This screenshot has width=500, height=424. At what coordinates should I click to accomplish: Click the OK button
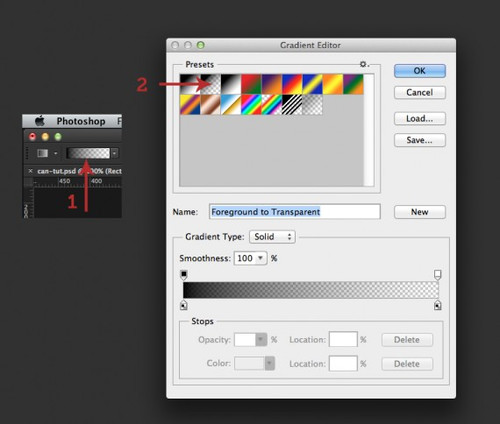point(420,71)
